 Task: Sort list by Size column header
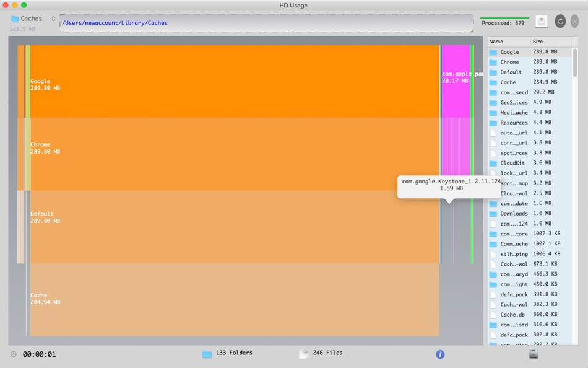coord(550,42)
